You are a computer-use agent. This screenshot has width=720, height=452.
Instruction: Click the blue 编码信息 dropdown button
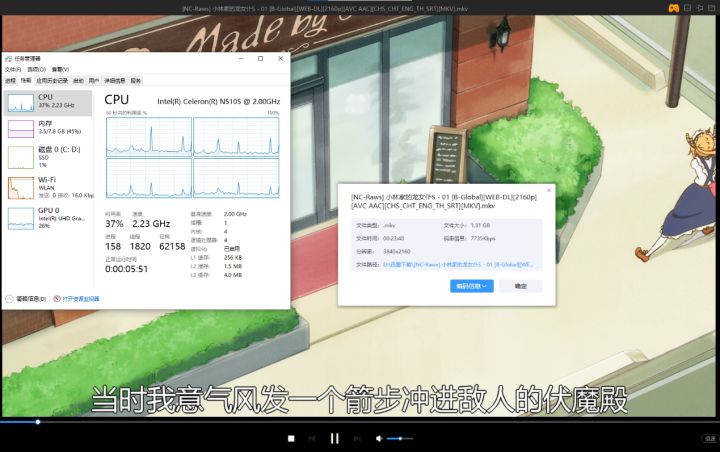click(472, 286)
